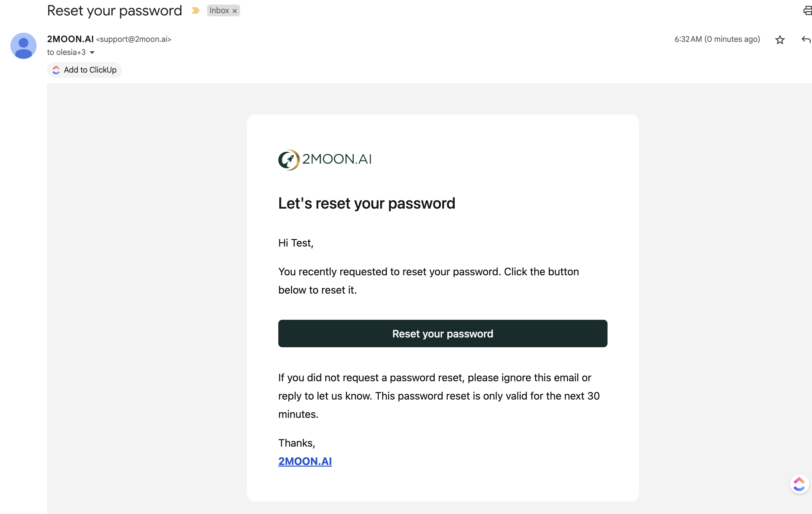Image resolution: width=812 pixels, height=514 pixels.
Task: Open the floating ClickUp widget icon
Action: (799, 484)
